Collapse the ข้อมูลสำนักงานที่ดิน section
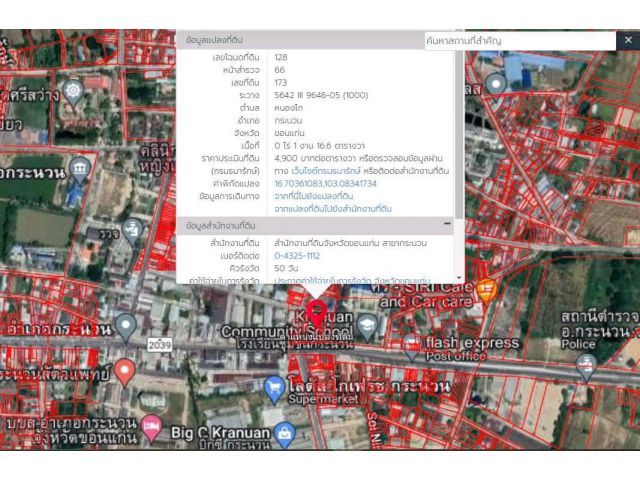This screenshot has width=640, height=480. point(447,224)
